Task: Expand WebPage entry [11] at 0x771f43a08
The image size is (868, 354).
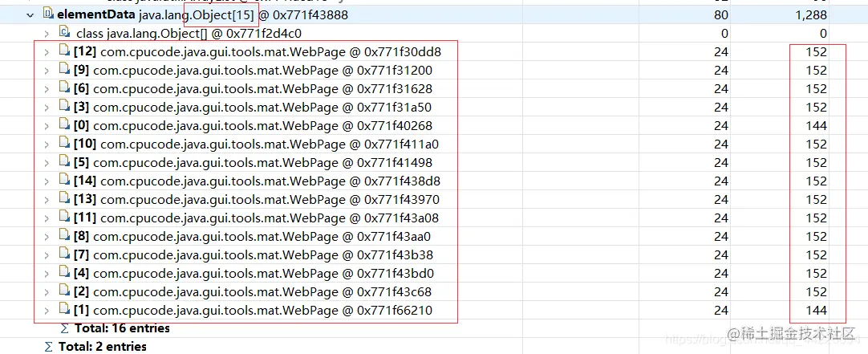Action: click(x=47, y=218)
